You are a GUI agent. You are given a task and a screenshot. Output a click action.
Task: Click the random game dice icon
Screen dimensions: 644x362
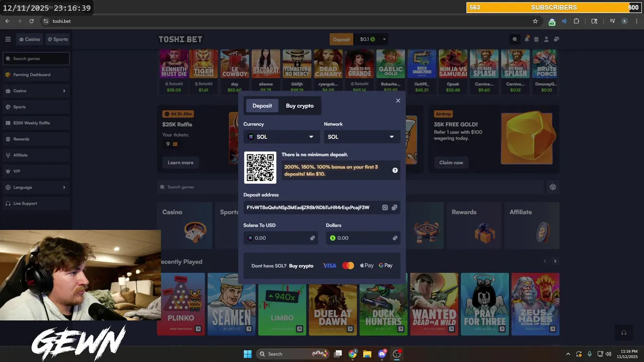pos(553,187)
